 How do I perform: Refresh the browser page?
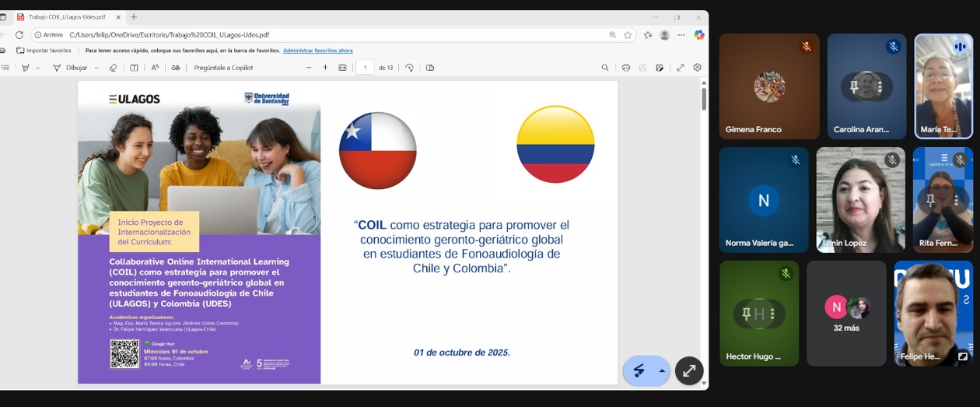(x=19, y=35)
